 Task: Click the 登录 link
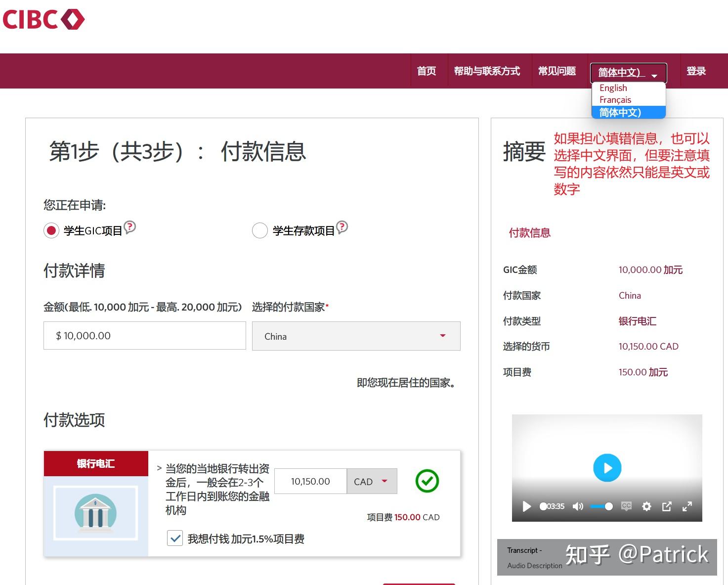(x=696, y=71)
